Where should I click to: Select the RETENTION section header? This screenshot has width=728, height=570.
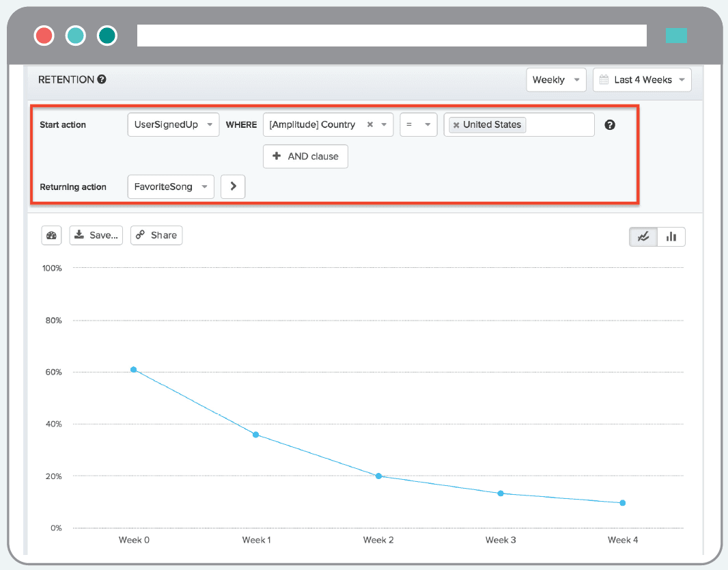click(66, 79)
